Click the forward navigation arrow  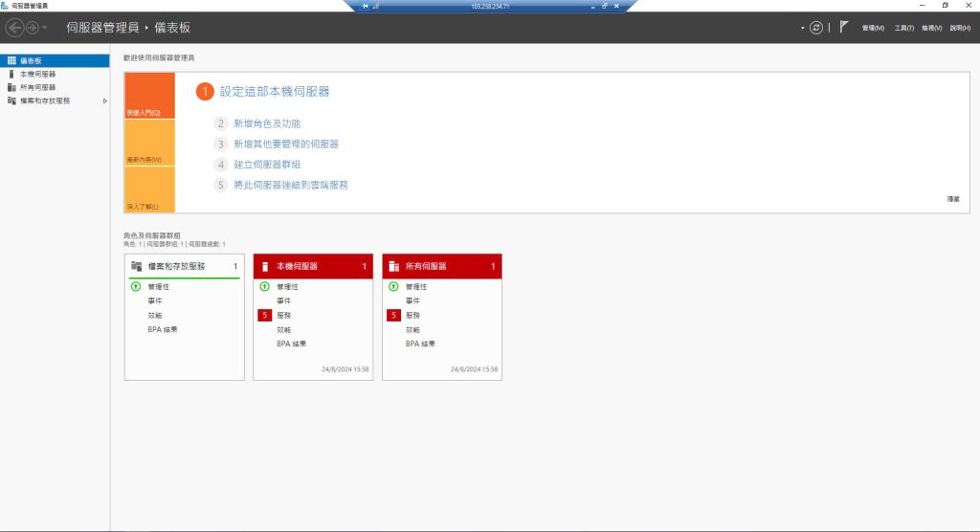[32, 28]
